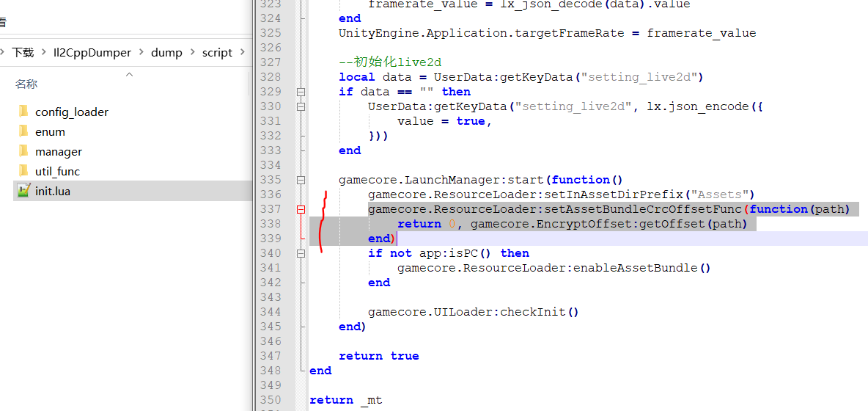Click line number 347 in the margin
The height and width of the screenshot is (411, 868).
271,356
